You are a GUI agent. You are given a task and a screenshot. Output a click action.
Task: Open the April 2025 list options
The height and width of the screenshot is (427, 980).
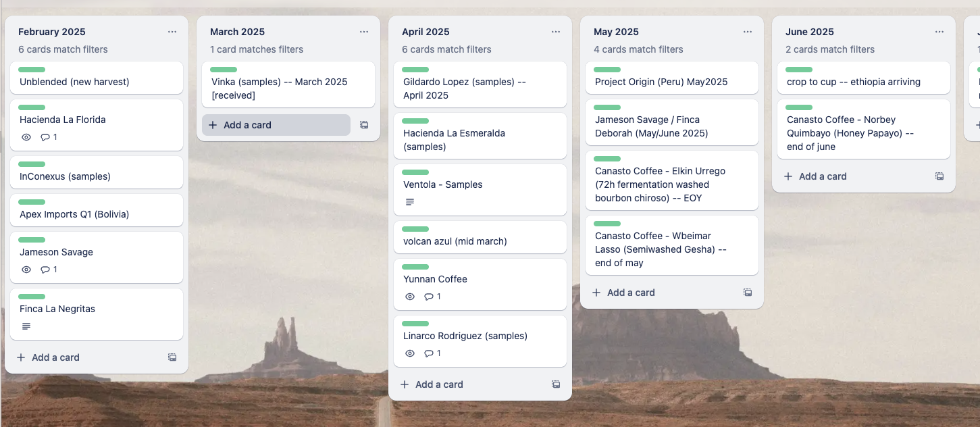click(x=555, y=31)
